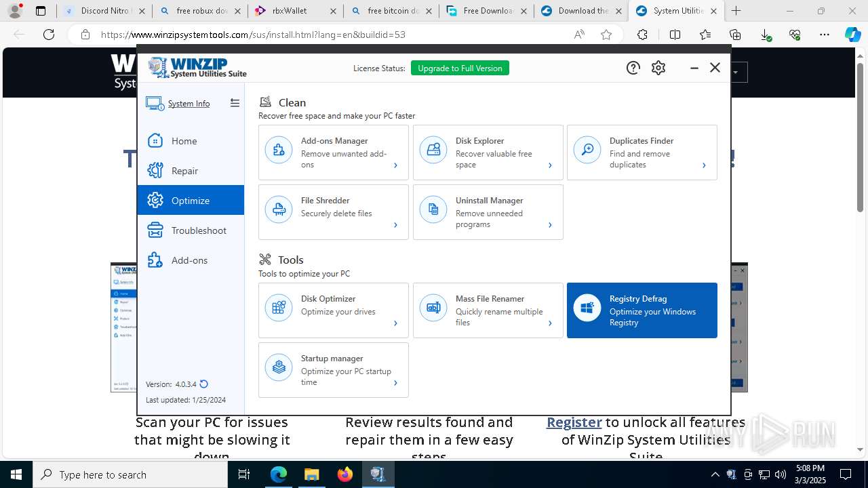Click the System Info monitor icon
This screenshot has height=488, width=868.
click(x=155, y=103)
